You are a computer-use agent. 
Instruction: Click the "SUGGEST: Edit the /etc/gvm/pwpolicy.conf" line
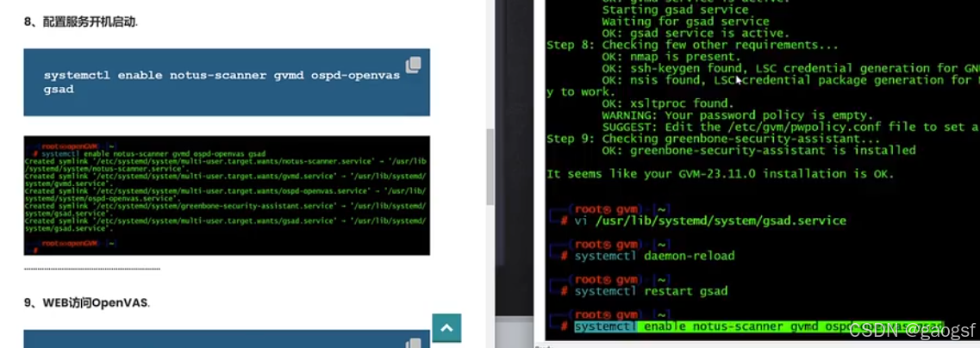coord(790,127)
